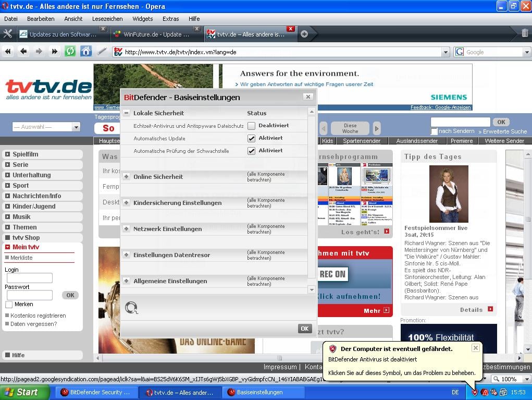Enable Echtzeit-Antivirus Dateischutz checkbox
This screenshot has width=532, height=400.
click(x=252, y=126)
